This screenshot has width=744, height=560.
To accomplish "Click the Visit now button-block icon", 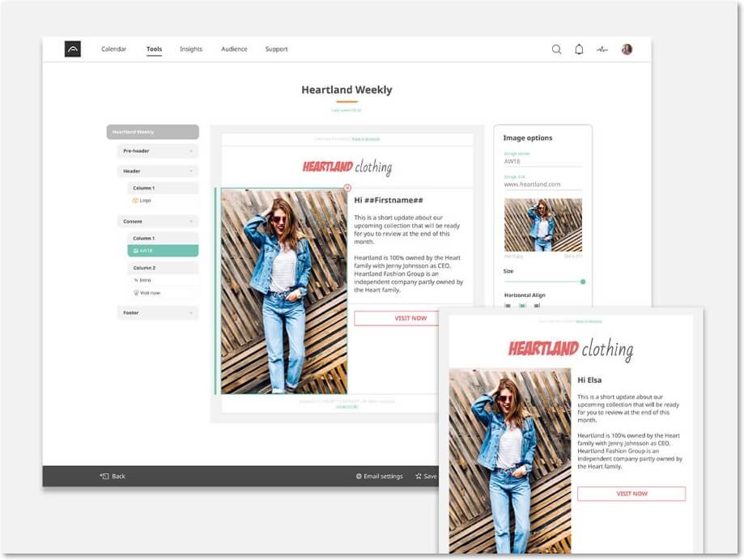I will (136, 293).
